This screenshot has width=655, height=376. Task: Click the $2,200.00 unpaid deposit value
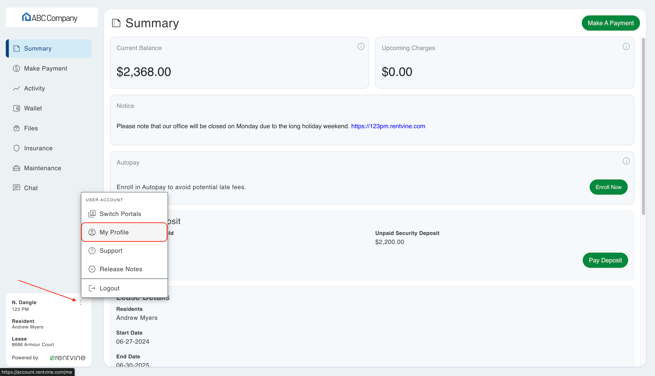(389, 242)
